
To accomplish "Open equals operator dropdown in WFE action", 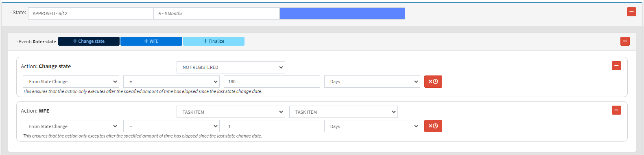I will point(171,126).
